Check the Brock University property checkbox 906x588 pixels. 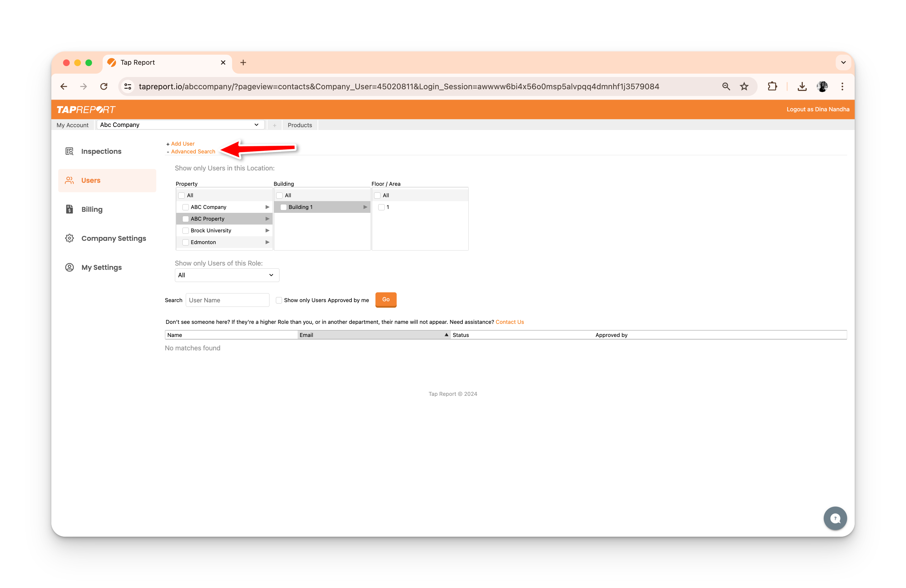coord(186,231)
